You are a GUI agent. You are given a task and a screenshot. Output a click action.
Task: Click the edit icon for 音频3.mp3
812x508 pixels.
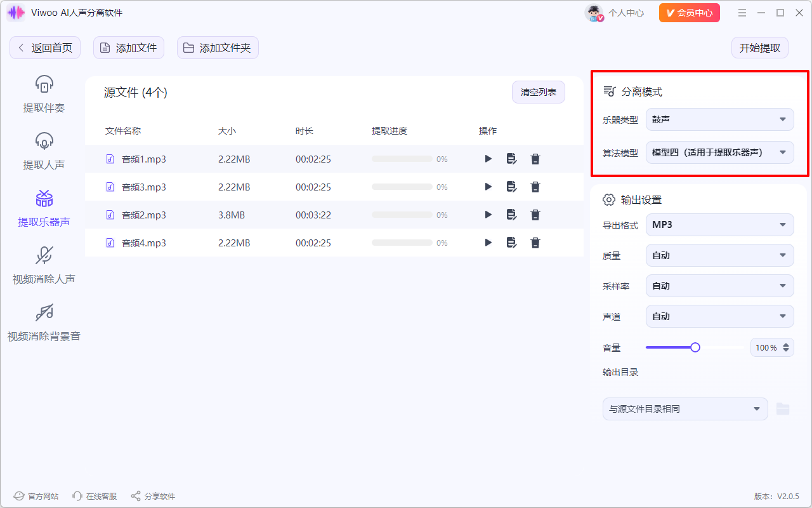tap(511, 187)
